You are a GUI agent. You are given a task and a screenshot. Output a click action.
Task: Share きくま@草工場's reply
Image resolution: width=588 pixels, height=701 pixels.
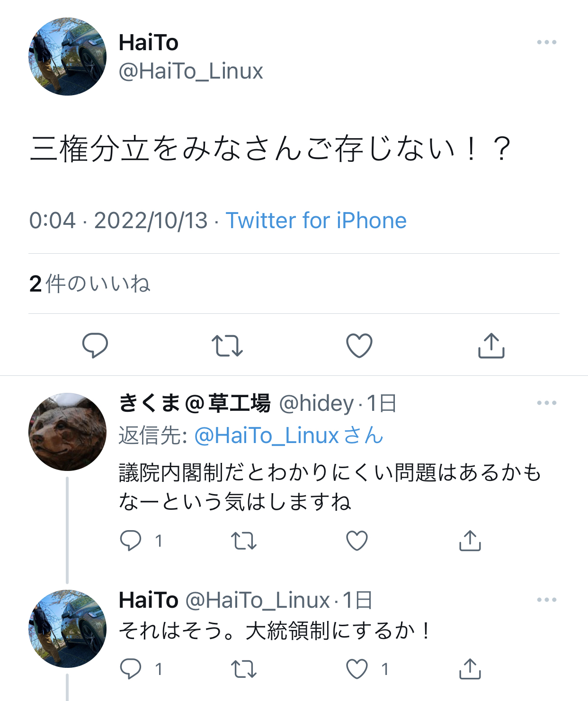(470, 541)
